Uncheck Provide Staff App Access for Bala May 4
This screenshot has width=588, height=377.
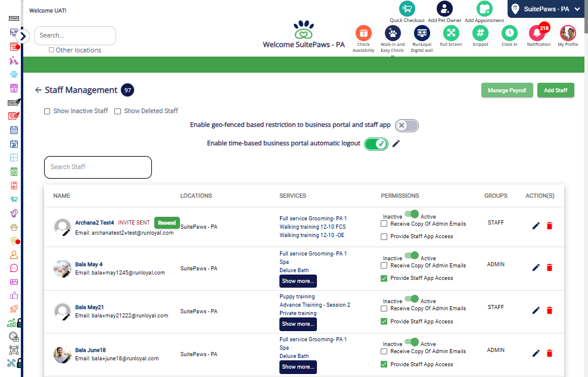tap(384, 278)
